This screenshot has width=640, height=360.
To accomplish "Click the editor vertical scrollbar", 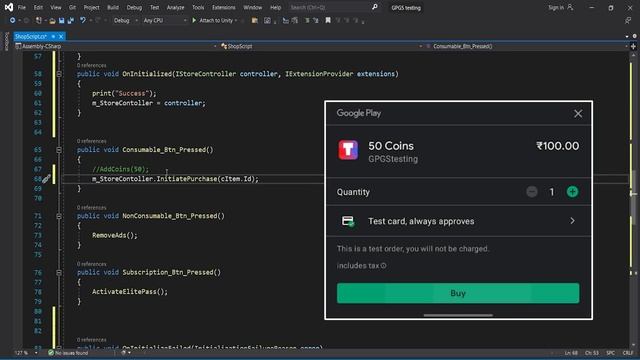I will pos(633,200).
